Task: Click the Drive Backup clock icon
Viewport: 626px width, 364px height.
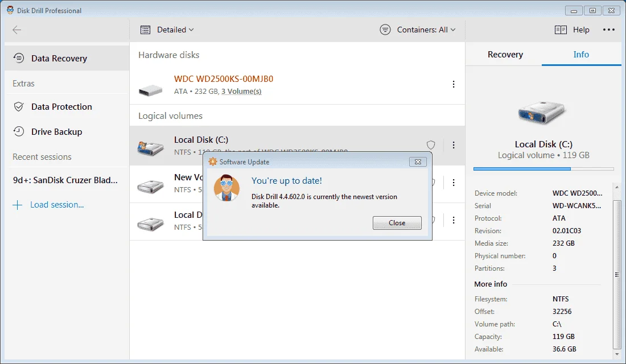Action: coord(19,131)
